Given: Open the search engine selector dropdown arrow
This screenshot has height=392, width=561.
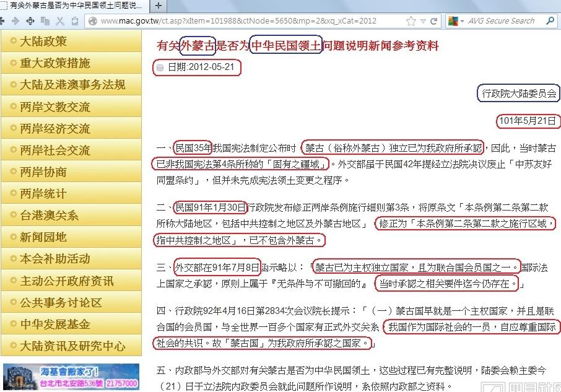Looking at the screenshot, I should tap(462, 22).
